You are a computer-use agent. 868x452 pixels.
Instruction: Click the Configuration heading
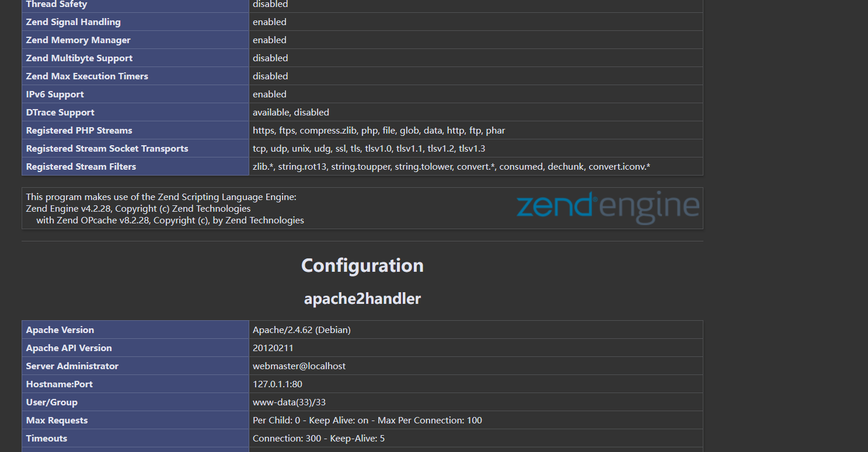click(x=362, y=265)
